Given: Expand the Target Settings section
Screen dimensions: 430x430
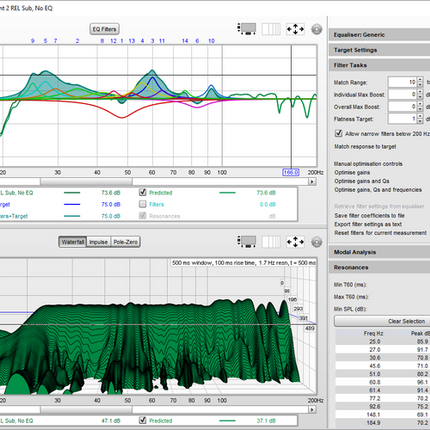Looking at the screenshot, I should [379, 50].
